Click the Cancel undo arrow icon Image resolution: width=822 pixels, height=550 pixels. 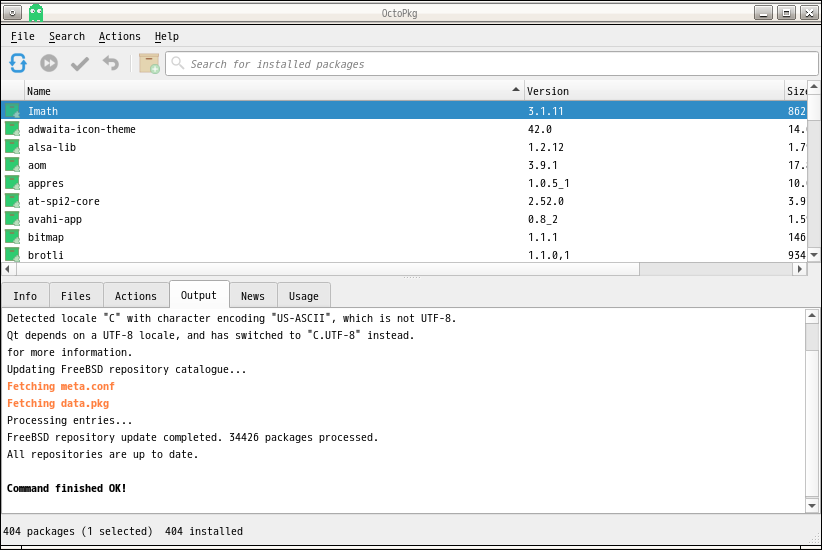tap(111, 63)
